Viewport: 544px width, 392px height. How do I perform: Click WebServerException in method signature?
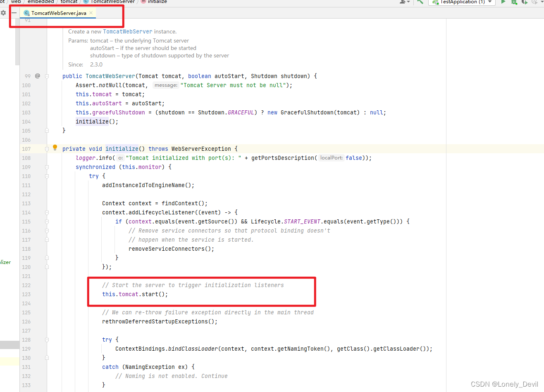(201, 149)
